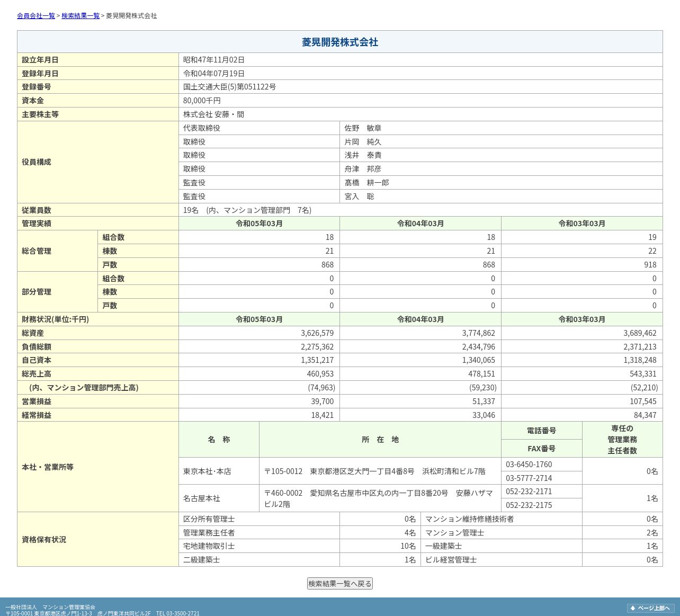Select the 本社・営業所等 row label
The height and width of the screenshot is (616, 680).
48,467
